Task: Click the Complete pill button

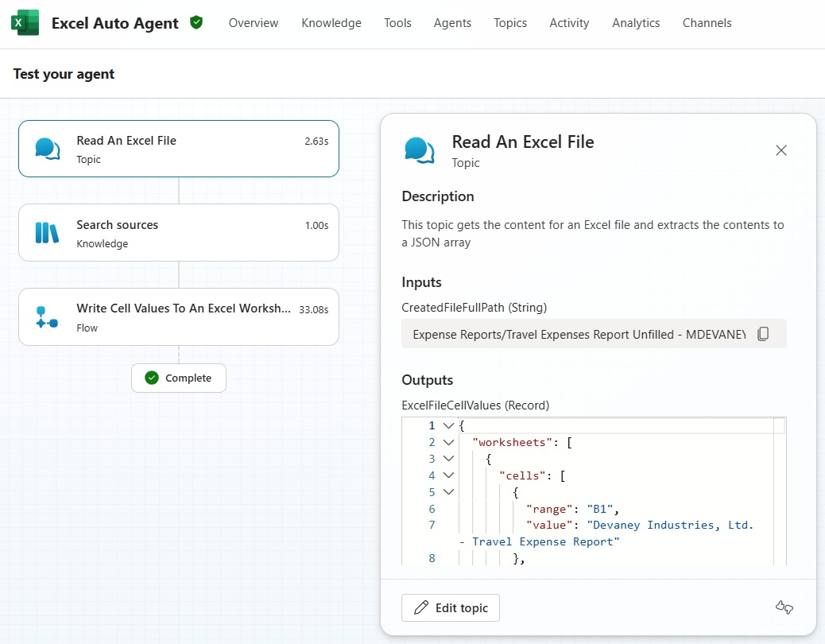Action: pos(178,378)
